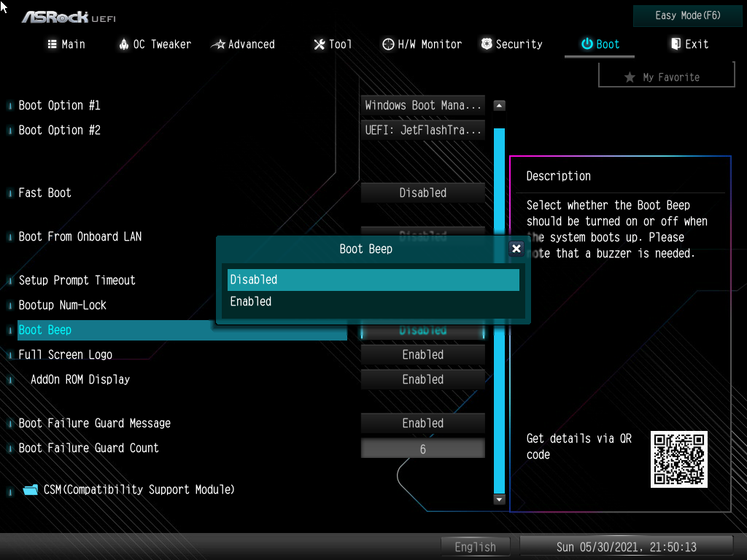The width and height of the screenshot is (747, 560).
Task: Click the OC Tweaker rocket icon
Action: [124, 44]
